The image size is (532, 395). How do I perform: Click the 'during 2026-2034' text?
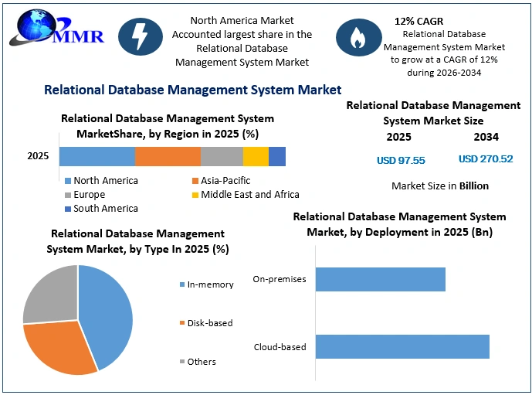pyautogui.click(x=444, y=73)
